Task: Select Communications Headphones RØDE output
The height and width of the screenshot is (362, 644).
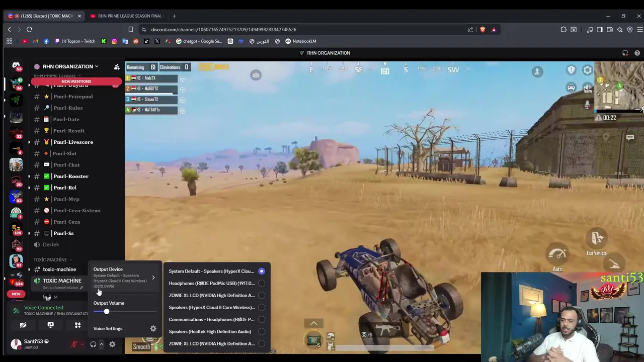Action: [x=217, y=320]
